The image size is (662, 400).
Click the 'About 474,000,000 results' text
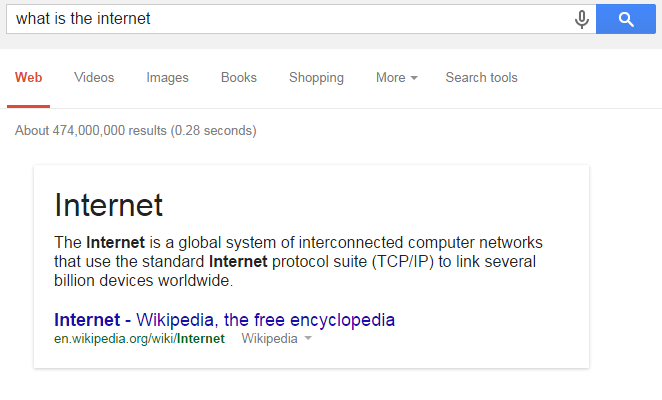[x=136, y=131]
